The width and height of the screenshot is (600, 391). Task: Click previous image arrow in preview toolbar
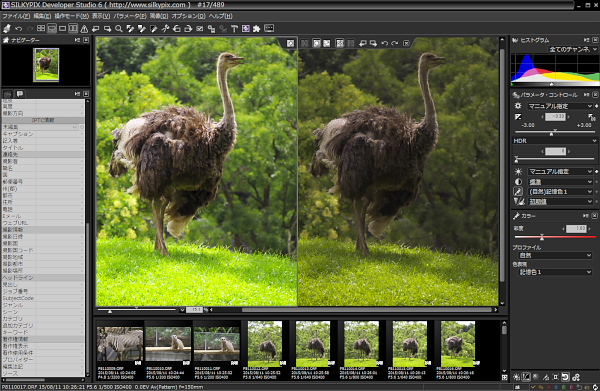coord(362,43)
